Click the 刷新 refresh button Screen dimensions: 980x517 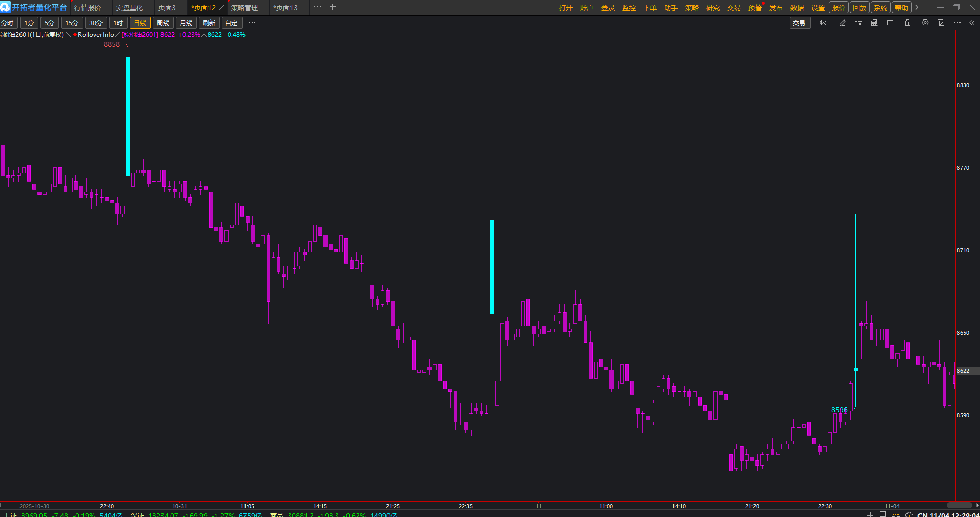(x=209, y=23)
